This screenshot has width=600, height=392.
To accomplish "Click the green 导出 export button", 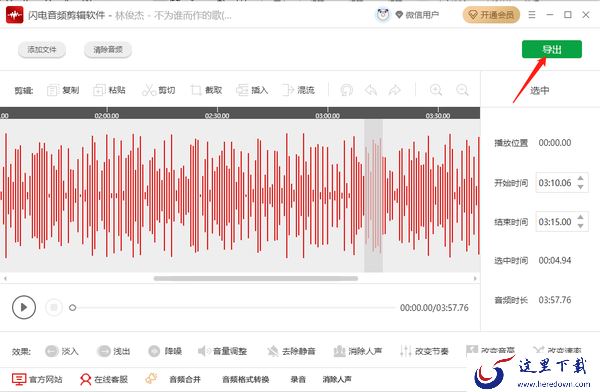I will (552, 49).
